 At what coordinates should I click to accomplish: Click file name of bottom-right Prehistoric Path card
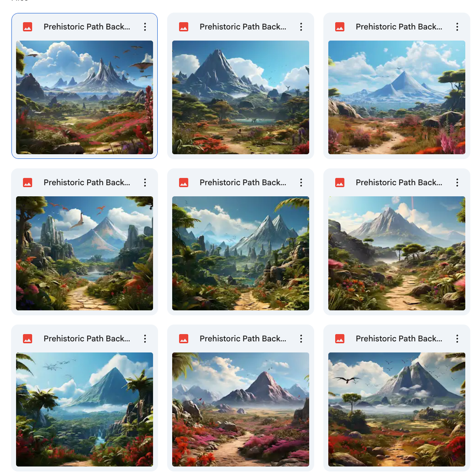(399, 339)
